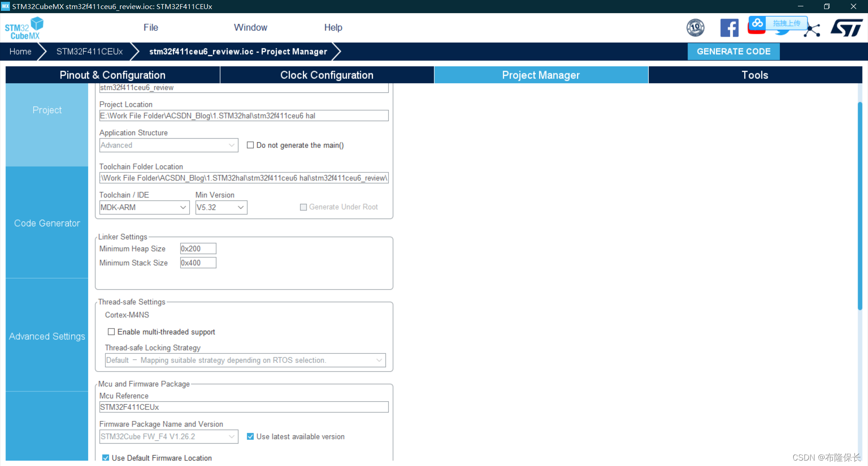Open the ST community network icon

pyautogui.click(x=812, y=30)
